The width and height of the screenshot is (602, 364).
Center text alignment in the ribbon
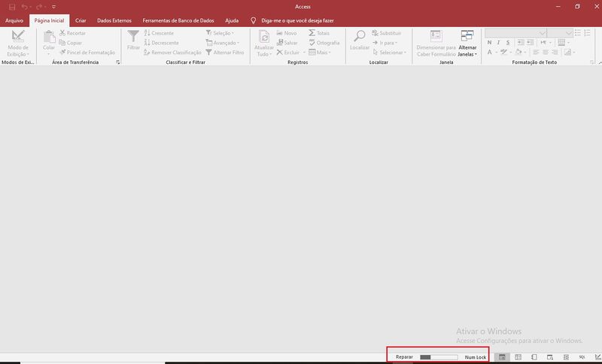[545, 52]
